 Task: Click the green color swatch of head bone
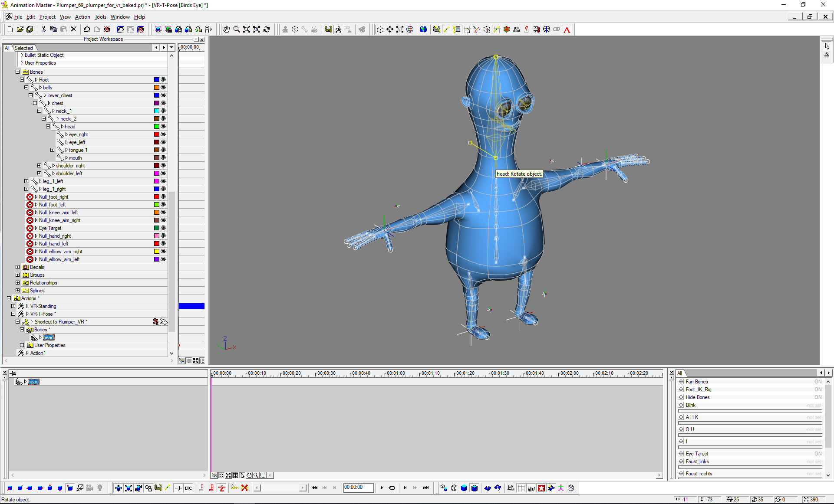[x=157, y=127]
